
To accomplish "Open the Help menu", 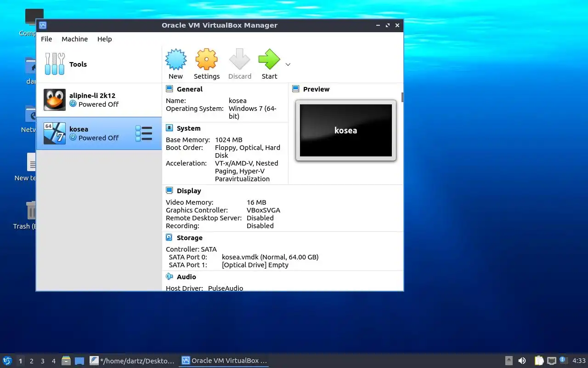I will click(104, 39).
